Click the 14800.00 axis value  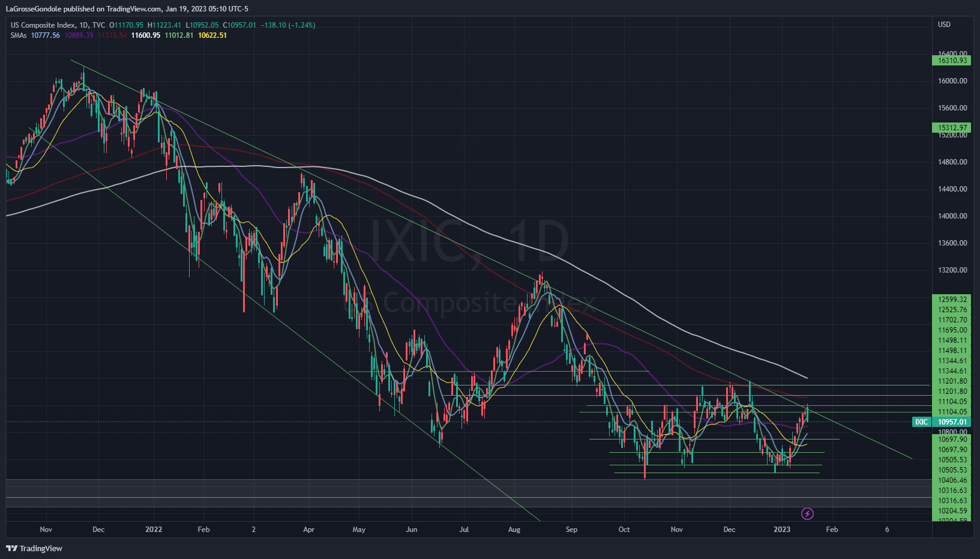coord(952,162)
